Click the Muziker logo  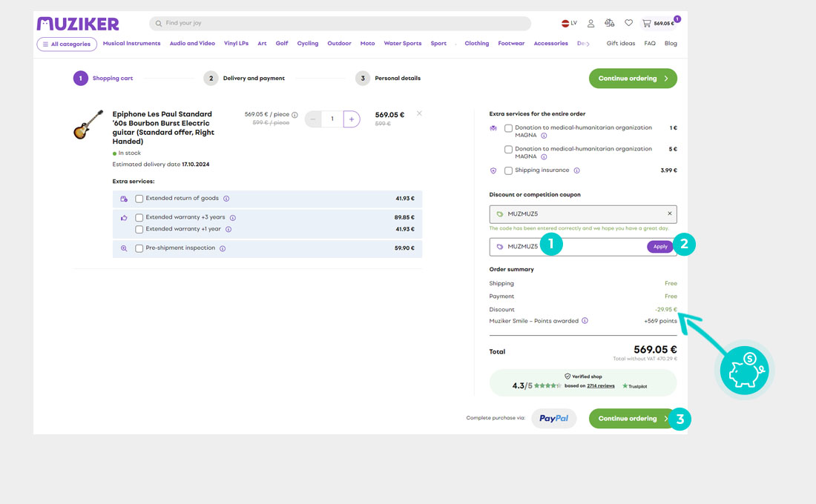pyautogui.click(x=78, y=24)
